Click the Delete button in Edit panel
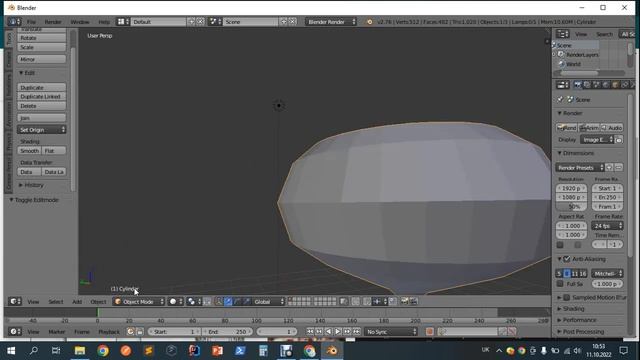640x360 pixels. pyautogui.click(x=42, y=106)
